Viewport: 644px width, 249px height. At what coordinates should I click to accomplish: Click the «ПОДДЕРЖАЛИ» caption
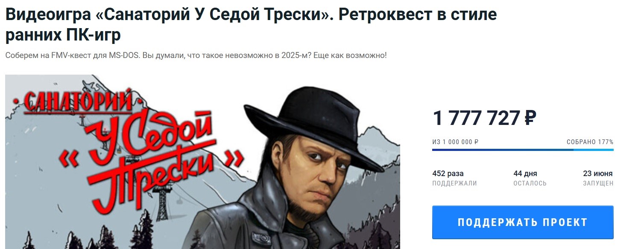[454, 183]
